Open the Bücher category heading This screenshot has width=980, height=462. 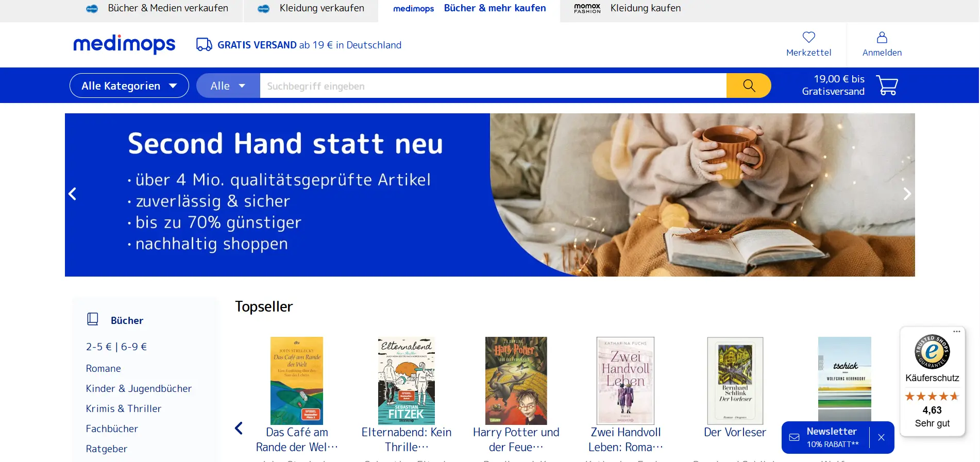(127, 320)
